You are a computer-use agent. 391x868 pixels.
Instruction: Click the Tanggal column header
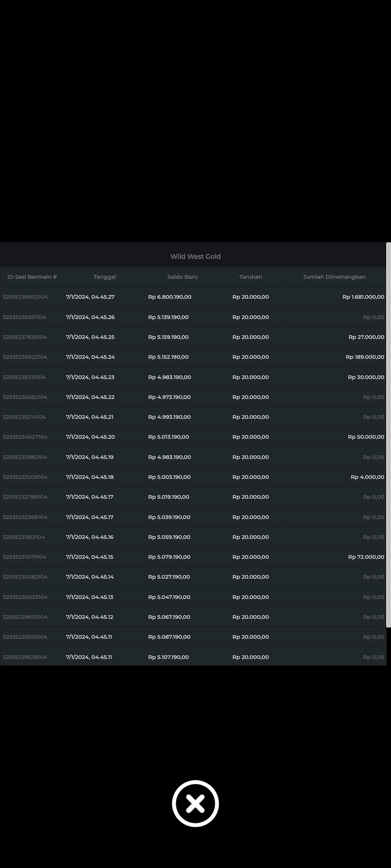point(105,277)
